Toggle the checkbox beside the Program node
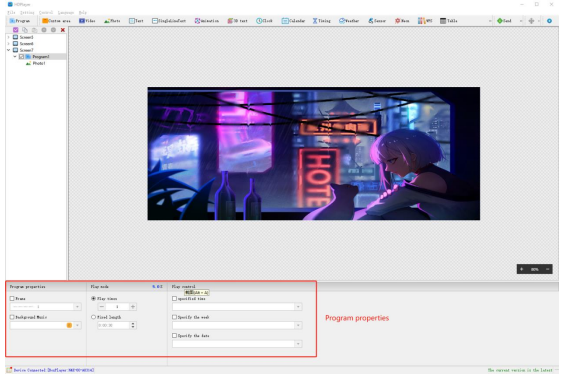The width and height of the screenshot is (566, 380). tap(21, 57)
